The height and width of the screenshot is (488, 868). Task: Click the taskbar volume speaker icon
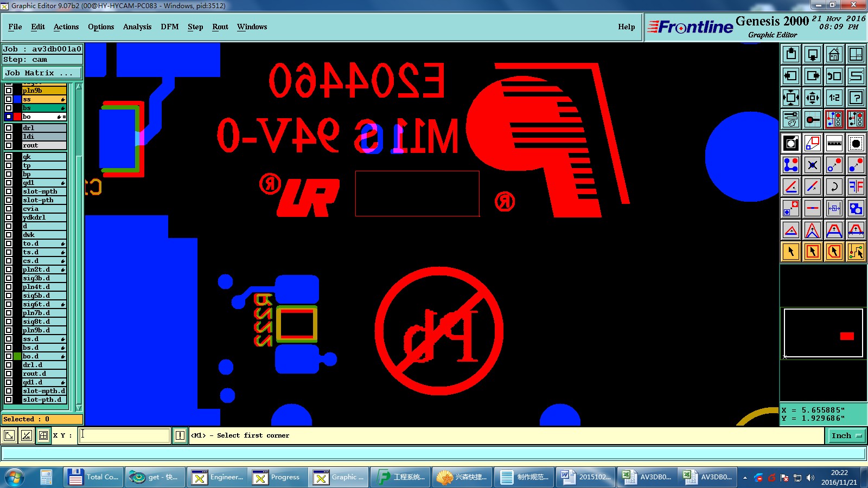[810, 478]
